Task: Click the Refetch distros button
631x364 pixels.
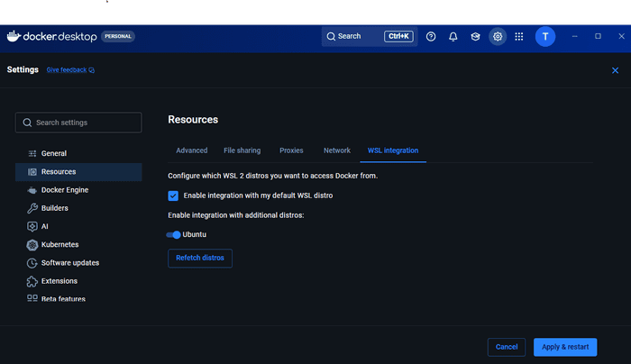Action: pos(200,259)
